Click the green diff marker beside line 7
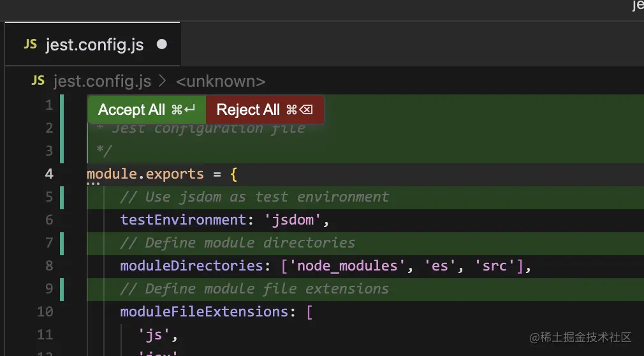 pyautogui.click(x=62, y=243)
